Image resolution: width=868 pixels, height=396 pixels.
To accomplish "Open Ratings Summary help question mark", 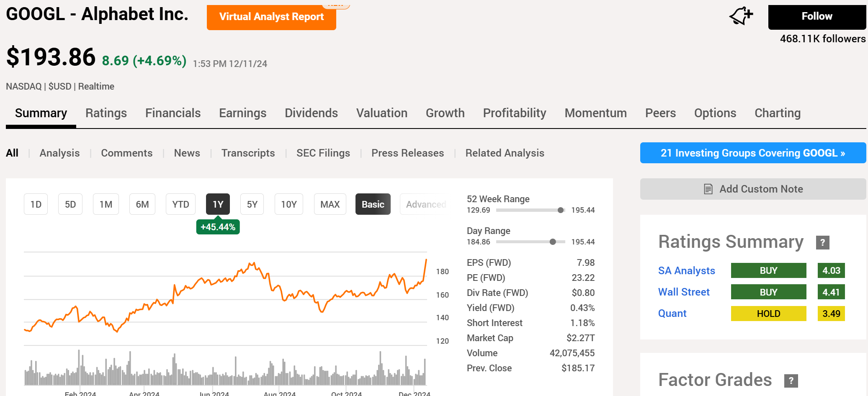I will tap(822, 242).
